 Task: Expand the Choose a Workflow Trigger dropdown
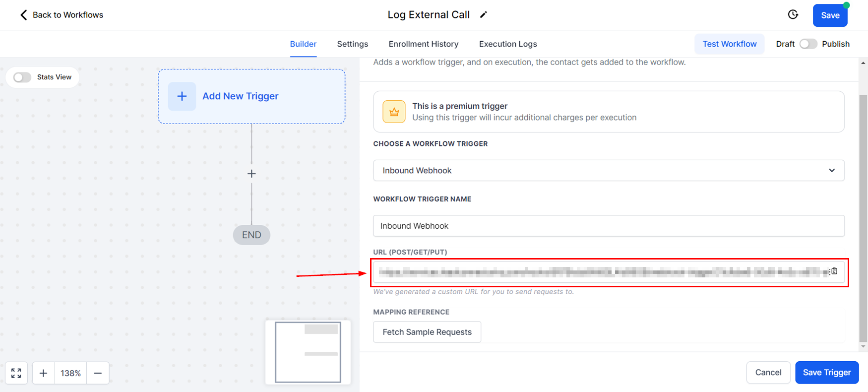click(x=609, y=171)
